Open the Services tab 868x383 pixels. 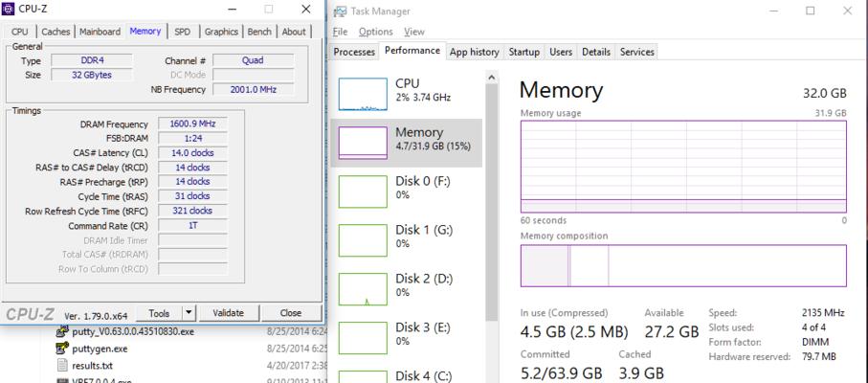coord(637,52)
